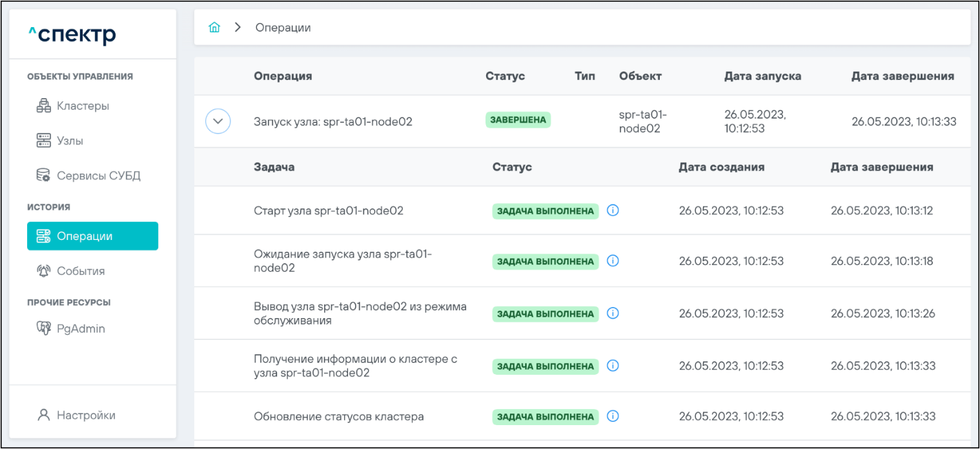
Task: Collapse the 'Запуск узла' operation row
Action: 218,121
